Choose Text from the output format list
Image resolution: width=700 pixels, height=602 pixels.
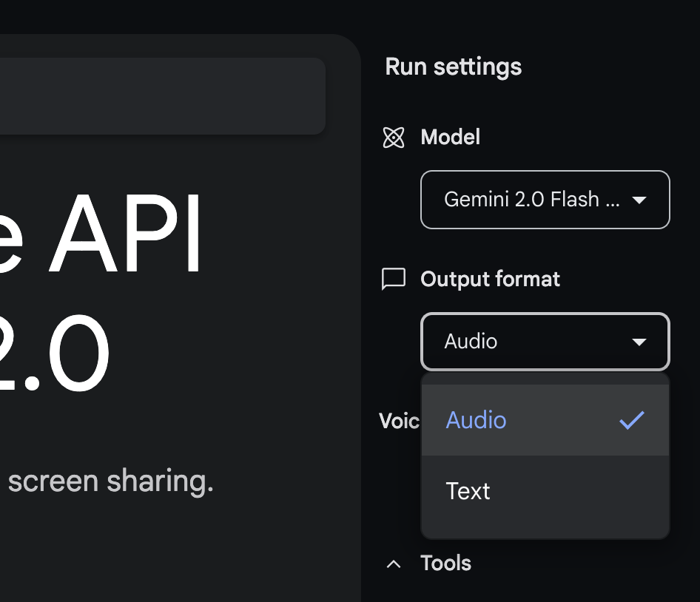(468, 491)
